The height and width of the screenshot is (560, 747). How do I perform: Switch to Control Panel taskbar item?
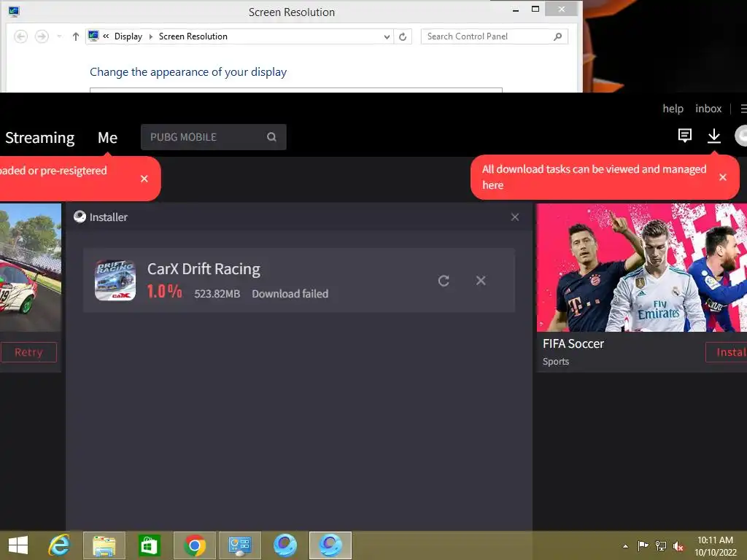(239, 545)
